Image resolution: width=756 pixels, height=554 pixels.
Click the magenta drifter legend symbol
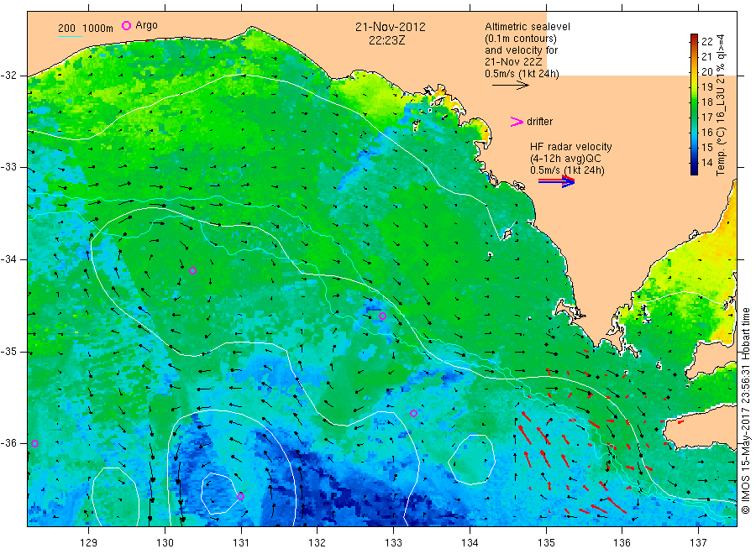click(517, 122)
